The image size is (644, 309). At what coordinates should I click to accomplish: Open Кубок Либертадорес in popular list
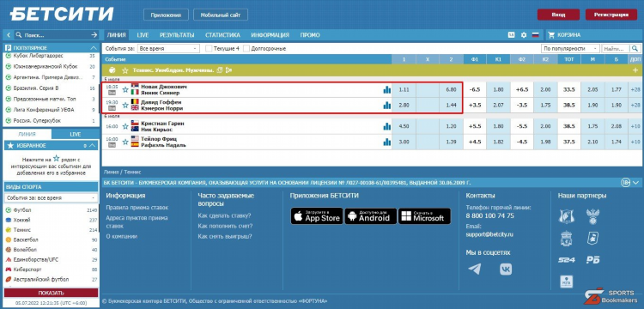tap(52, 56)
